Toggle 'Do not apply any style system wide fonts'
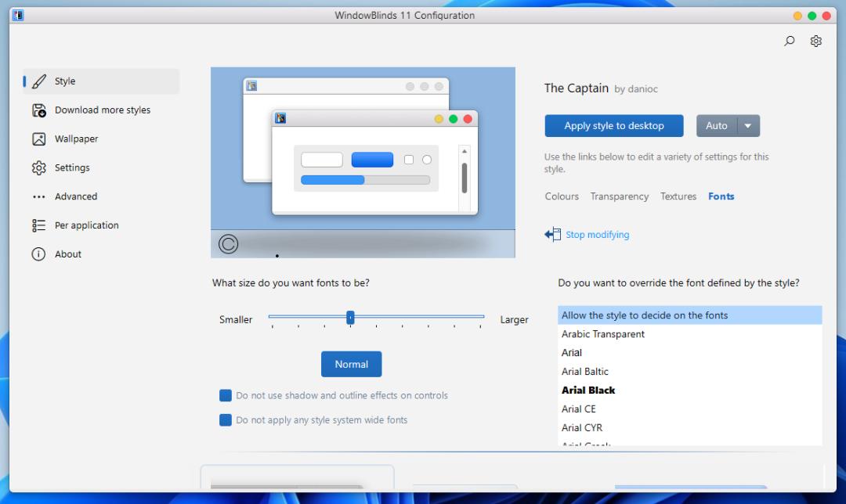The image size is (846, 504). coord(226,420)
